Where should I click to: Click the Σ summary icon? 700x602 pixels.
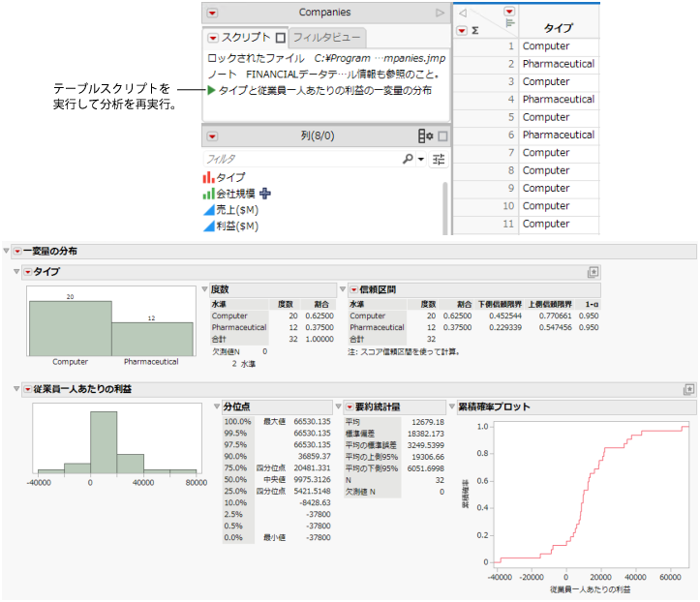tap(475, 30)
